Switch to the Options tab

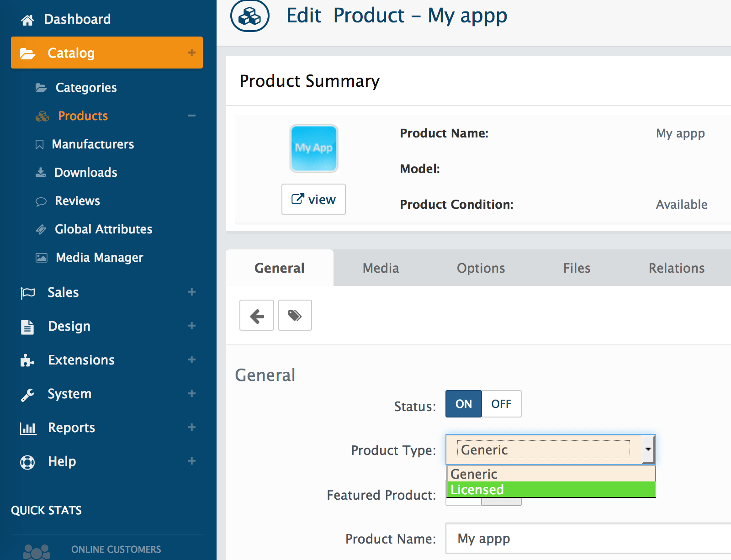(x=481, y=268)
